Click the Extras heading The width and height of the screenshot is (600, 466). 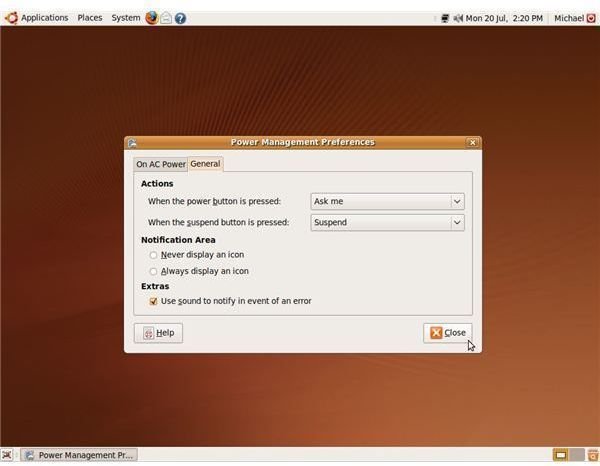coord(155,286)
